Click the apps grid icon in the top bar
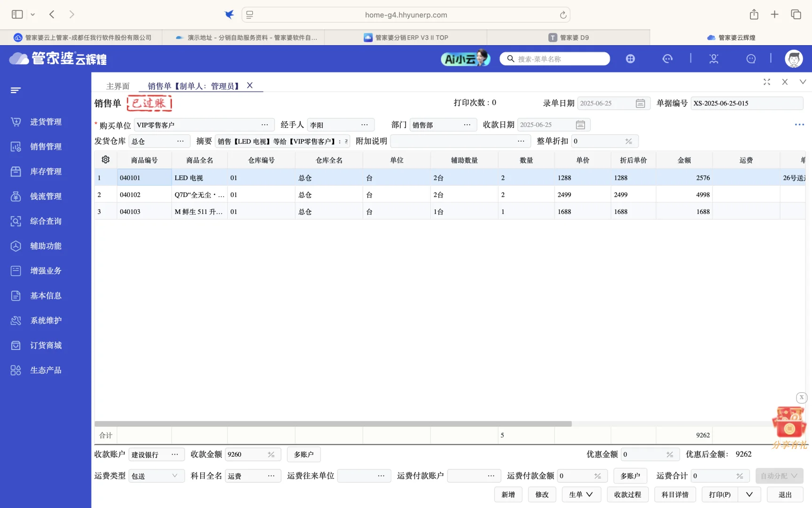 click(x=630, y=58)
